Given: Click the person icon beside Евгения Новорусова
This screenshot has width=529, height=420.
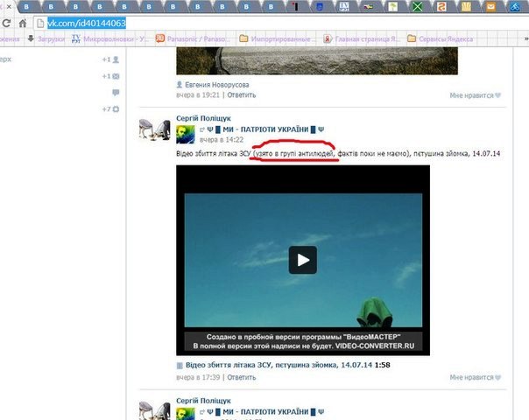Looking at the screenshot, I should 180,85.
